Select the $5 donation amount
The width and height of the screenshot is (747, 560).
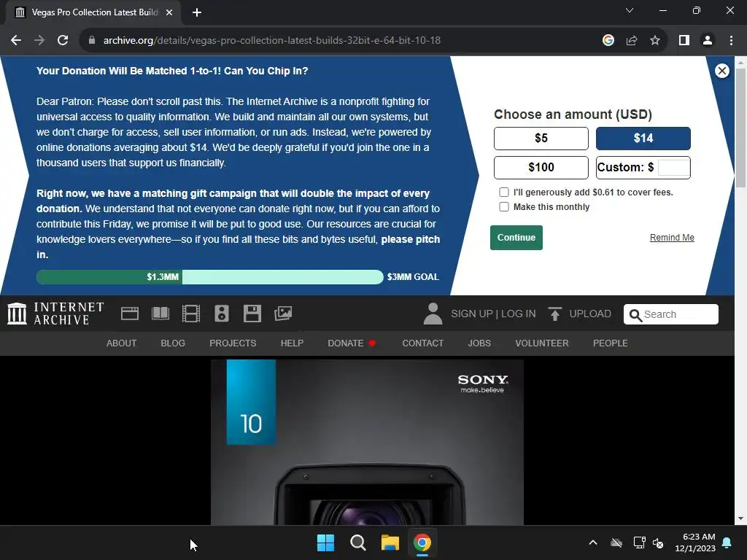(x=541, y=138)
